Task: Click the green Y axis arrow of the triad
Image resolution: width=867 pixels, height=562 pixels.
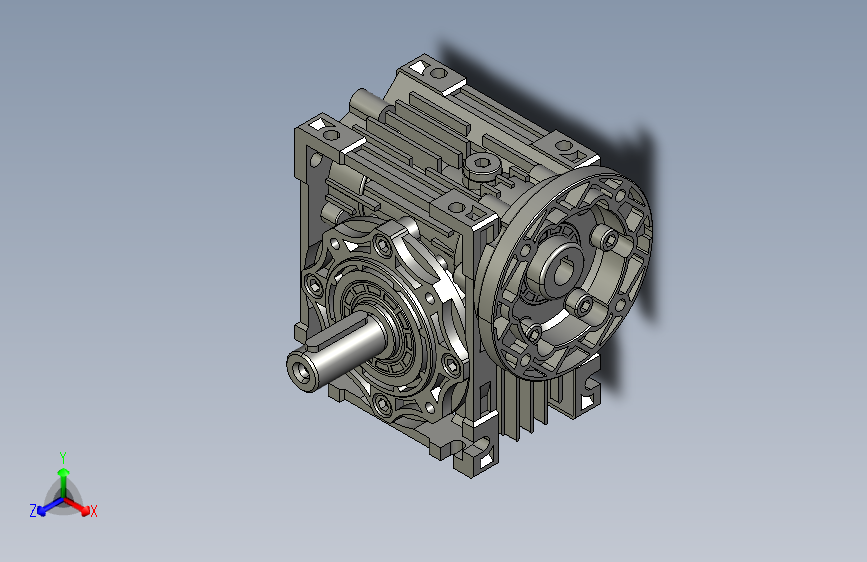Action: click(x=64, y=481)
